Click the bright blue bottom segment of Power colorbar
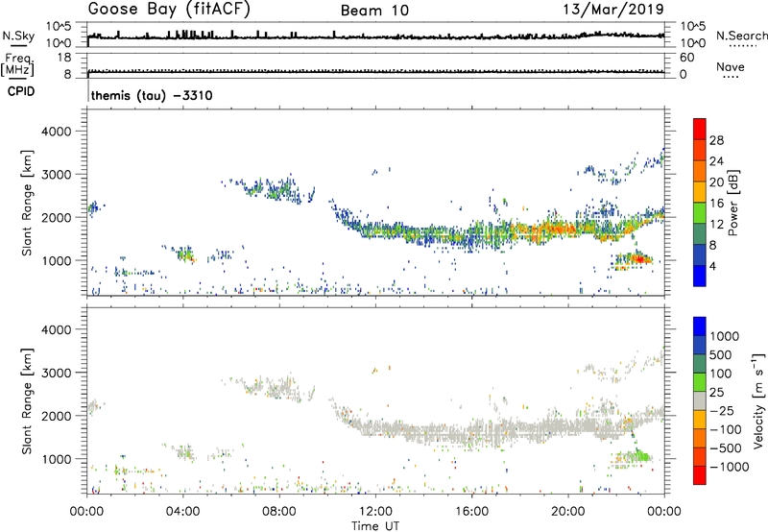The image size is (768, 532). 700,276
